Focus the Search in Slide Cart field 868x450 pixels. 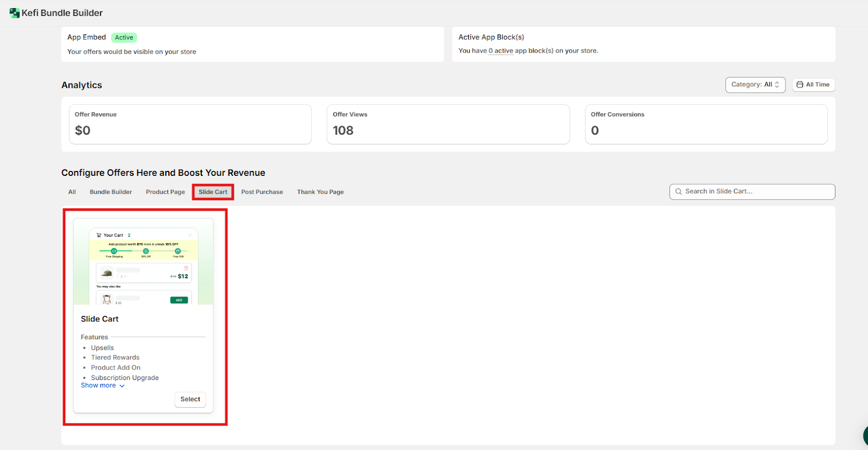pyautogui.click(x=757, y=192)
